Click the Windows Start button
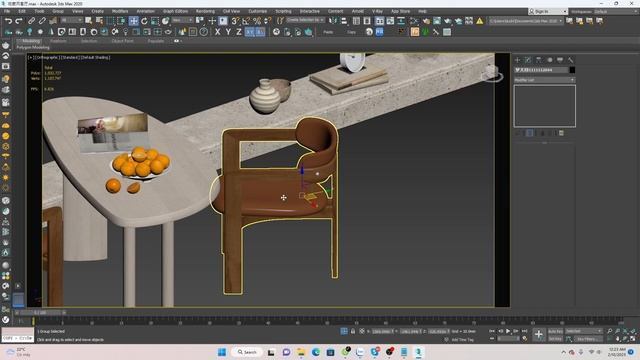The image size is (640, 360). (x=222, y=352)
